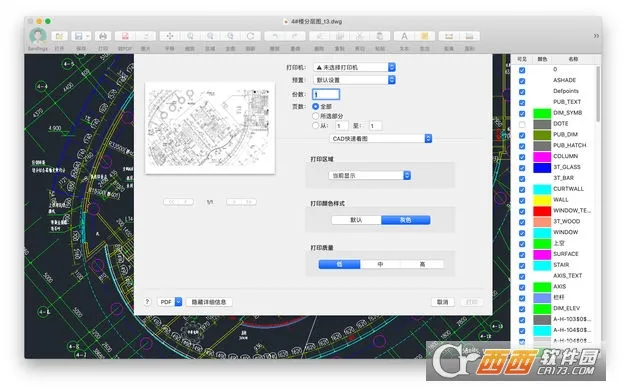Toggle visibility of the ASHADE layer
The width and height of the screenshot is (626, 391).
(x=522, y=81)
